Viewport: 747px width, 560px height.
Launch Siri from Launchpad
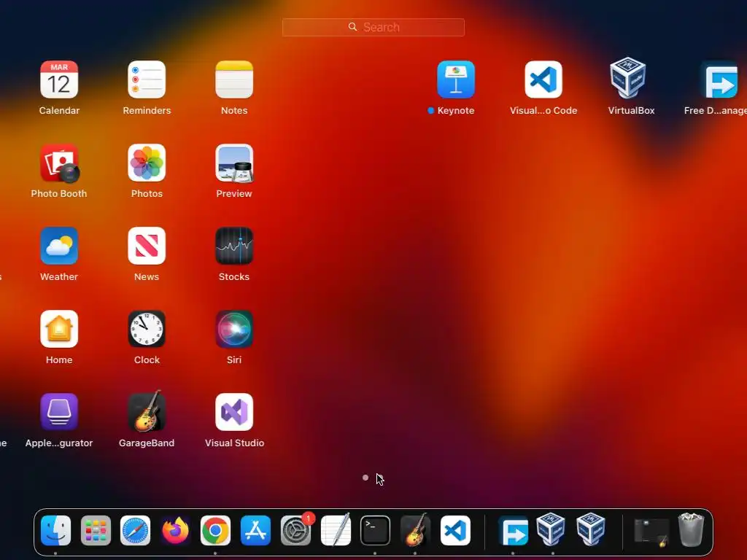click(234, 329)
